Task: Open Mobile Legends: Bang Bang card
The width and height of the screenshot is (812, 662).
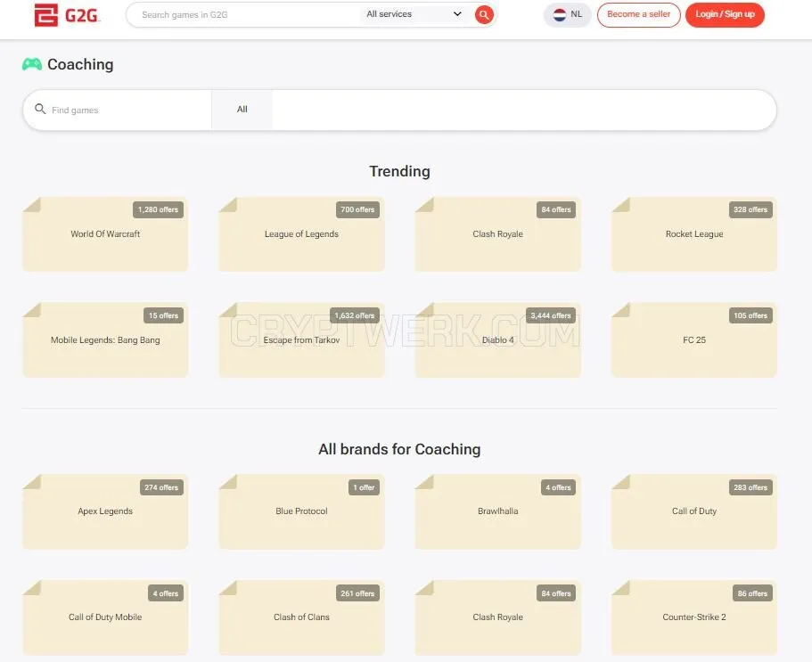Action: (x=105, y=340)
